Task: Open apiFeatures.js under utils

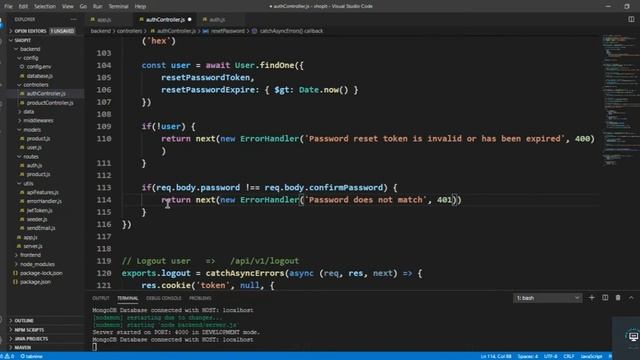Action: click(x=42, y=192)
